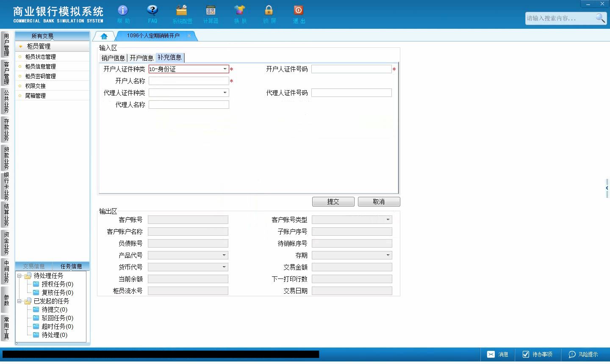Launch the 计算器 calculator icon
The image size is (610, 364).
tap(211, 11)
